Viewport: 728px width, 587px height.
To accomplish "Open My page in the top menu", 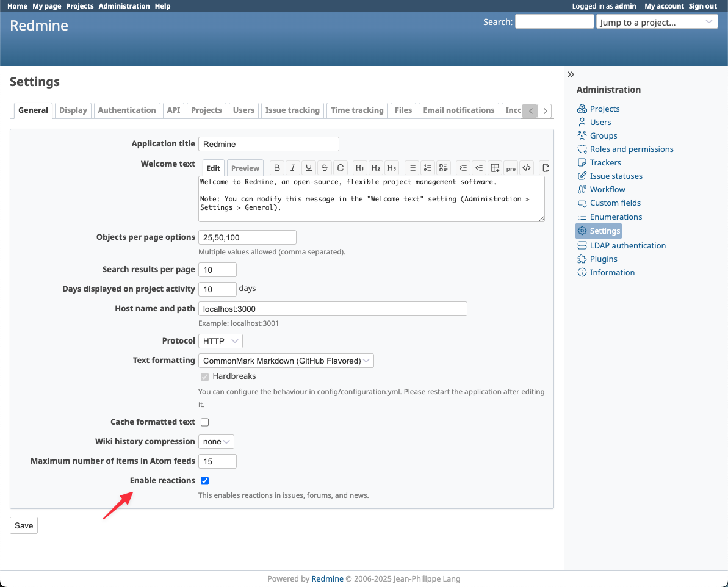I will (47, 6).
